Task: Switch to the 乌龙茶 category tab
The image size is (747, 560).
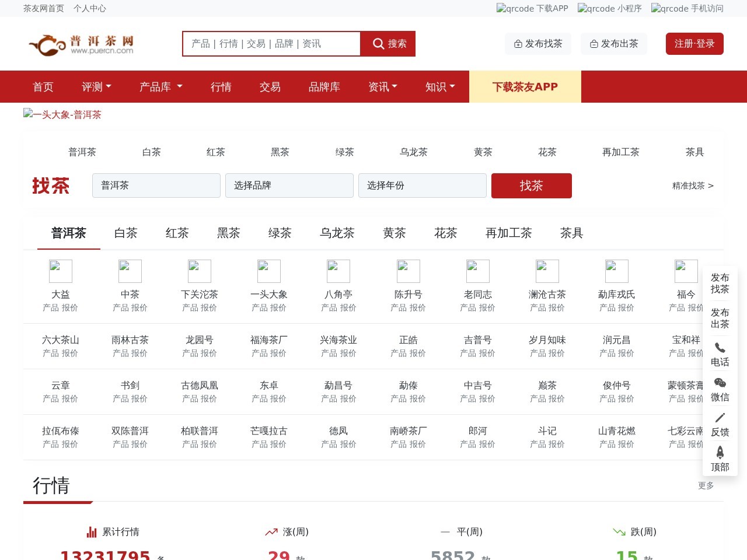Action: coord(336,233)
